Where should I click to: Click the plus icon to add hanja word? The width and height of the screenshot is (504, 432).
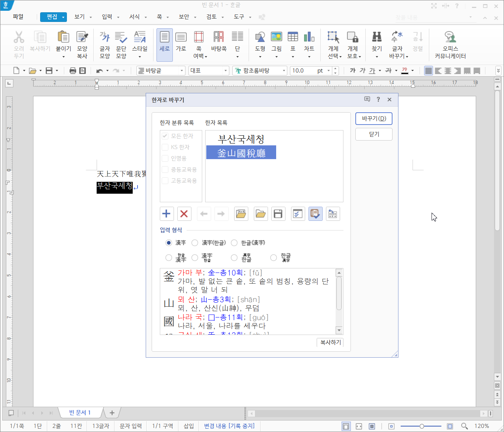[x=167, y=214]
